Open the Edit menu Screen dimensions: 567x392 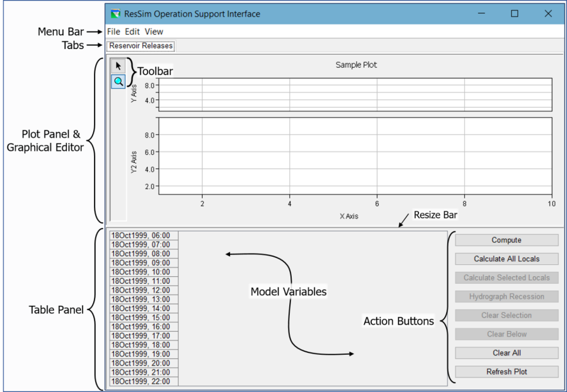(132, 31)
